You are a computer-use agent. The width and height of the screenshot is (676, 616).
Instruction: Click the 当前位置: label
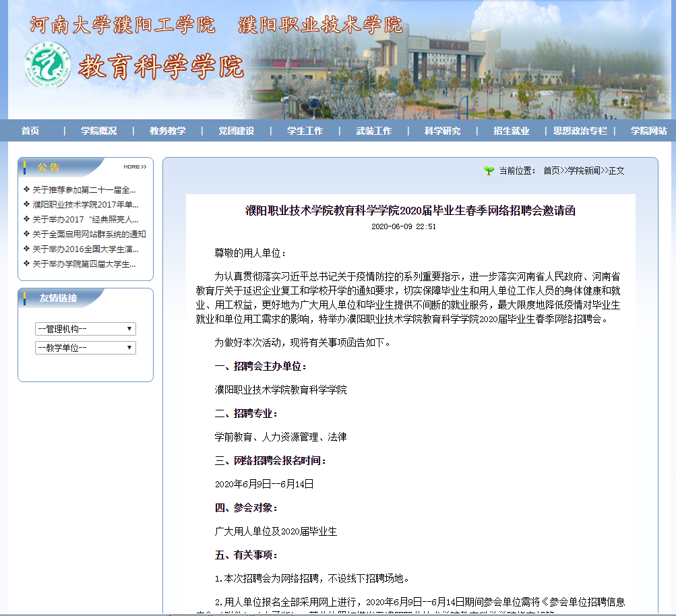coord(518,171)
